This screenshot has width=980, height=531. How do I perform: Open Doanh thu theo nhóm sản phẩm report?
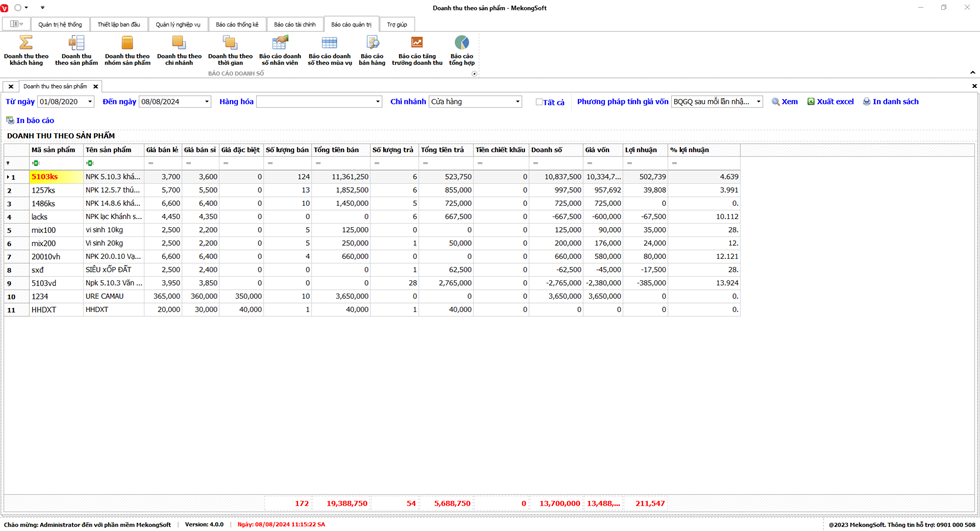[127, 50]
